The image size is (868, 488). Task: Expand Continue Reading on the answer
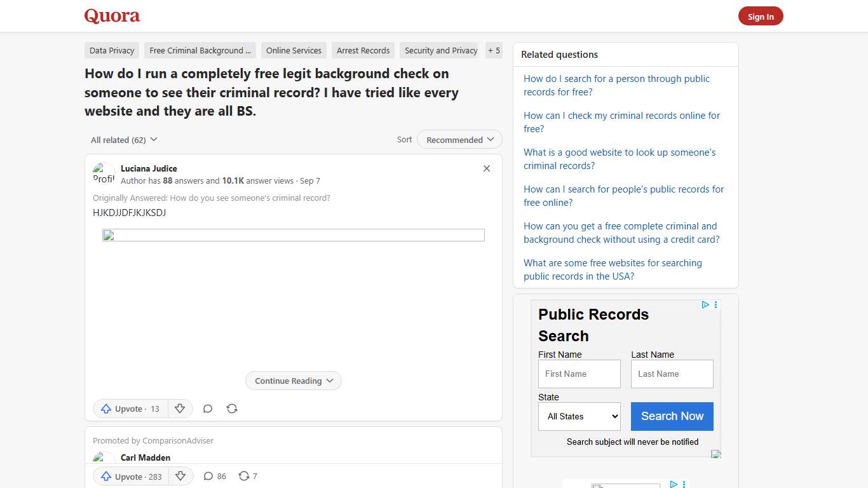(x=293, y=381)
